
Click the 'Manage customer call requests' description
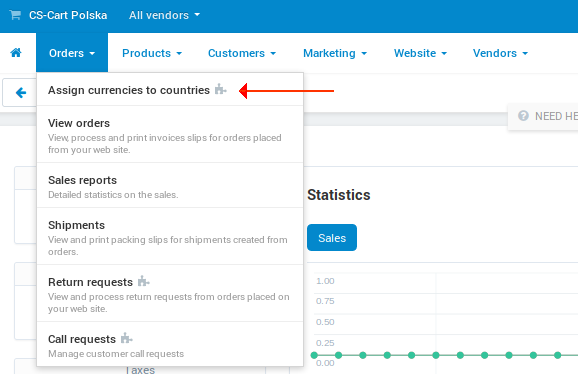tap(116, 354)
